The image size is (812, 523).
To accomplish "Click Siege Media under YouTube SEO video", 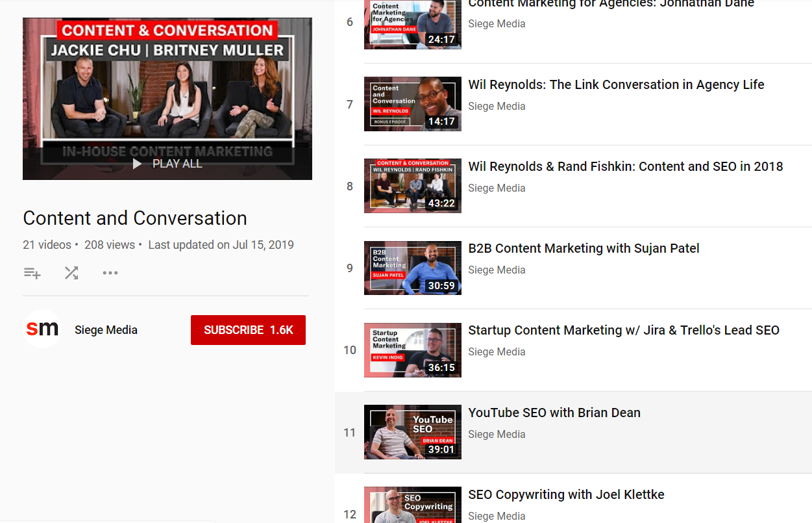I will tap(497, 434).
